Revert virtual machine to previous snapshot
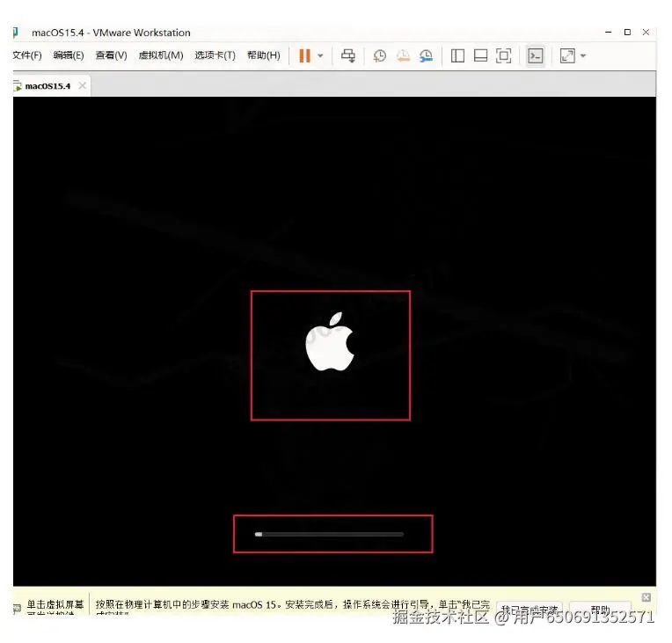This screenshot has height=643, width=672. click(403, 55)
